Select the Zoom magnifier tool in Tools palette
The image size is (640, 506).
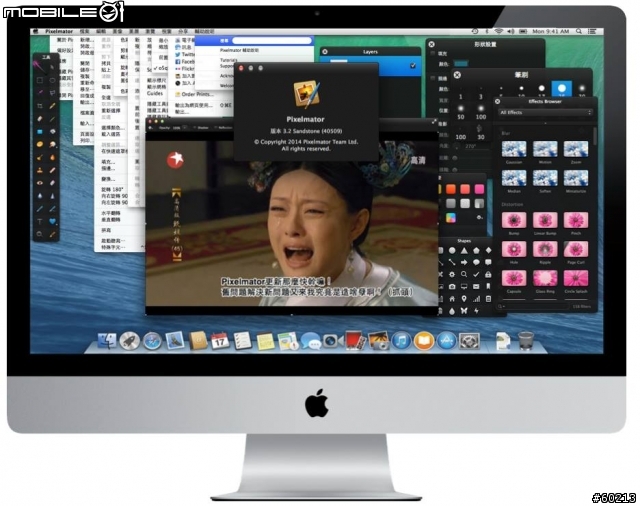(40, 234)
